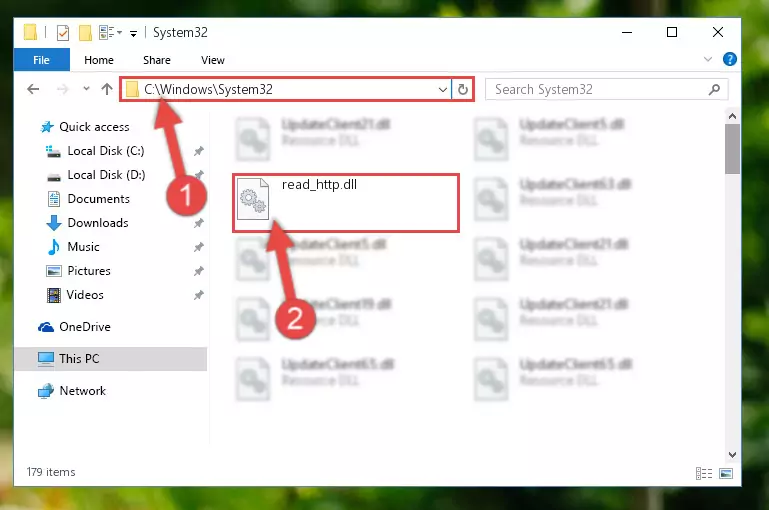The image size is (769, 510).
Task: Open Help with the question mark icon
Action: click(729, 59)
